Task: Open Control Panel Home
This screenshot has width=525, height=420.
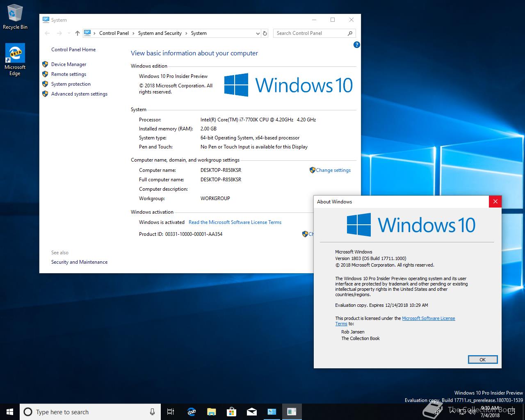Action: pos(73,50)
